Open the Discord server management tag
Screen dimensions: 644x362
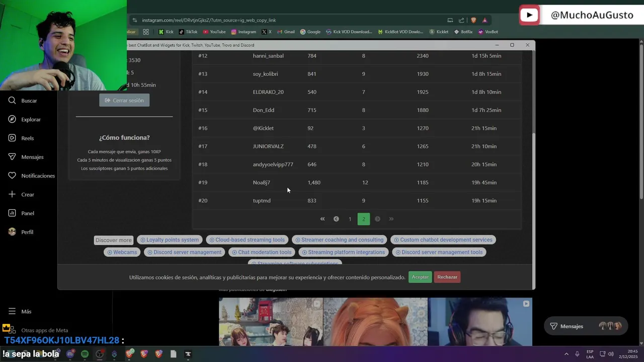click(185, 252)
